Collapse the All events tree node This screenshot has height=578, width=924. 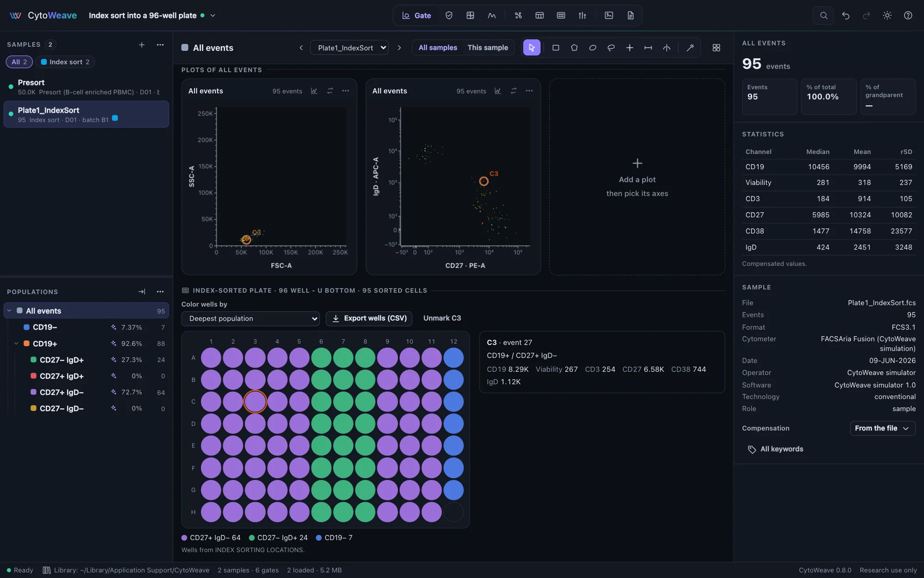pyautogui.click(x=9, y=311)
